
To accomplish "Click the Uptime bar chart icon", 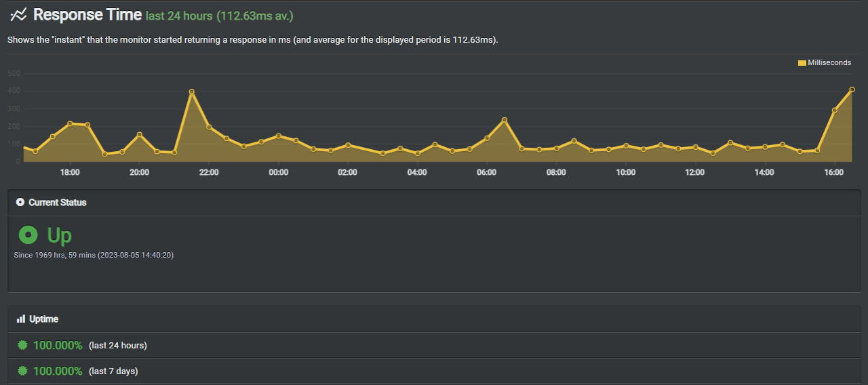I will [21, 319].
